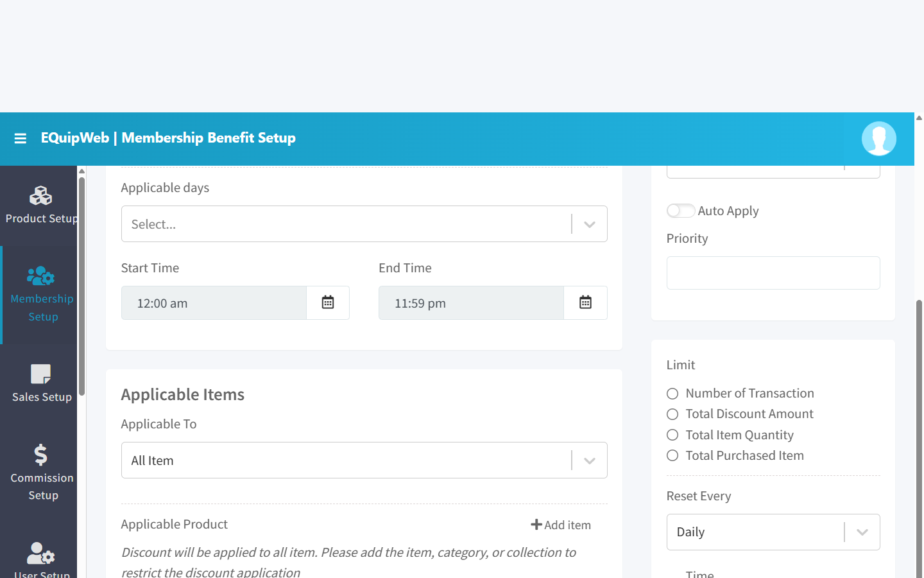The width and height of the screenshot is (924, 578).
Task: Open the End Time picker icon
Action: [585, 302]
